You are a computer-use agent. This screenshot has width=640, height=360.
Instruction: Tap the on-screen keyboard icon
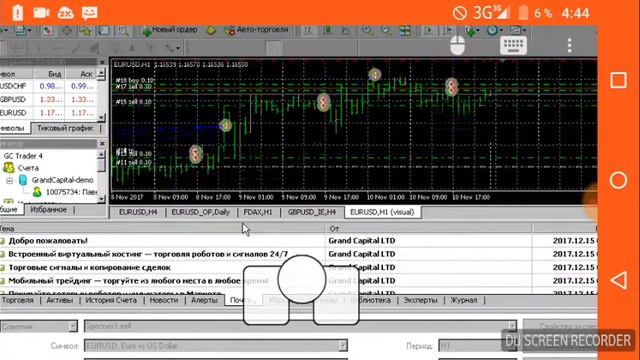point(513,45)
